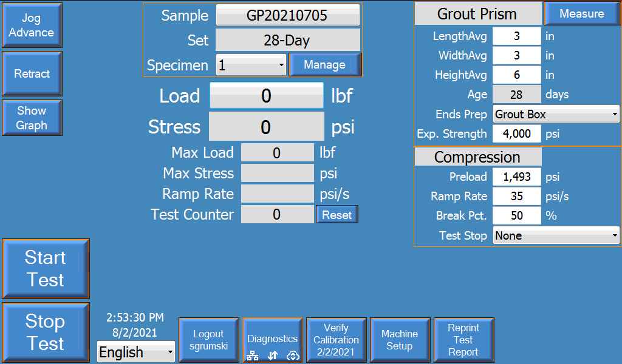Click the Compression panel header
The width and height of the screenshot is (622, 364).
(477, 157)
